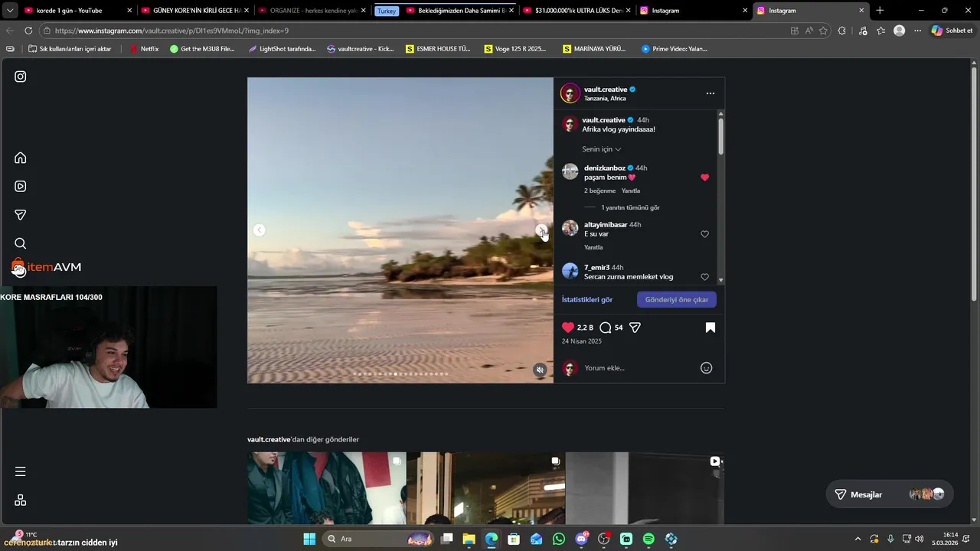This screenshot has height=551, width=980.
Task: Open WhatsApp from the taskbar
Action: click(x=559, y=539)
